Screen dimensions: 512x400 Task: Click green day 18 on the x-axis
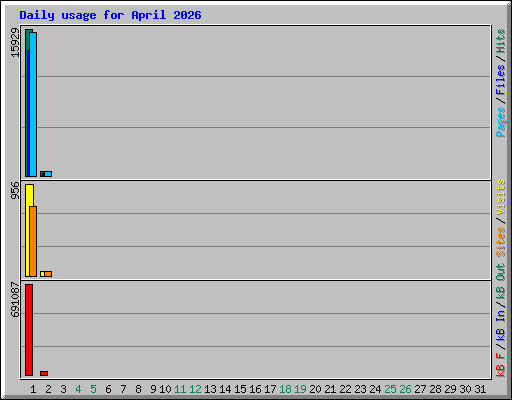(x=285, y=389)
